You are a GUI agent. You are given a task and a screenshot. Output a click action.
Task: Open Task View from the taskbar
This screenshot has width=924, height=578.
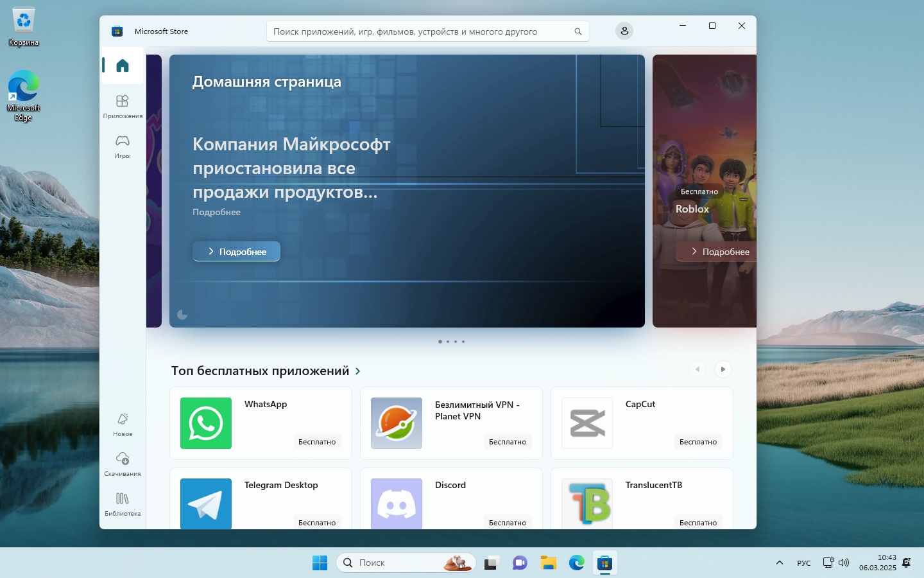click(492, 563)
